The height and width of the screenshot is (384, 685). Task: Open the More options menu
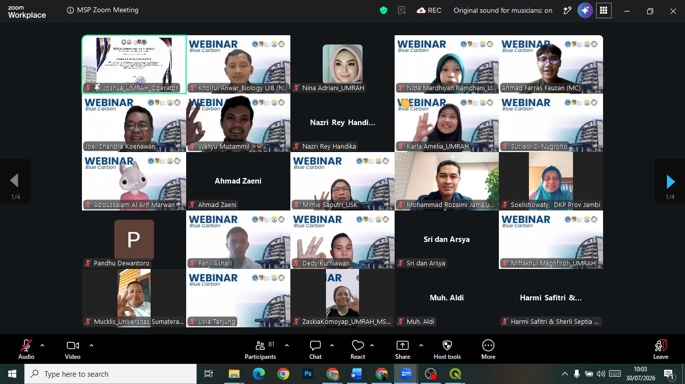[488, 349]
